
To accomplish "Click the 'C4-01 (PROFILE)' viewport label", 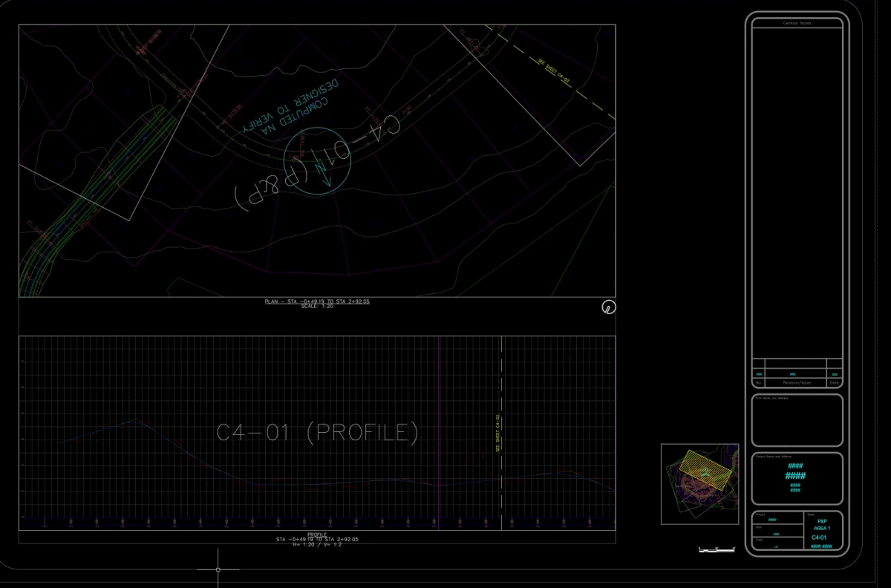I will (317, 432).
